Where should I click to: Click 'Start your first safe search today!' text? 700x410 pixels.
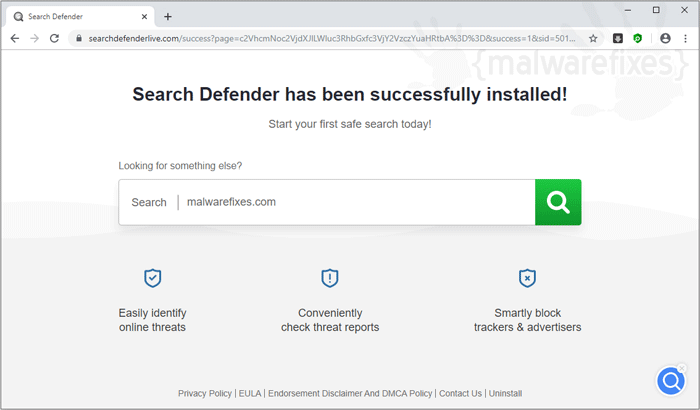(x=350, y=124)
